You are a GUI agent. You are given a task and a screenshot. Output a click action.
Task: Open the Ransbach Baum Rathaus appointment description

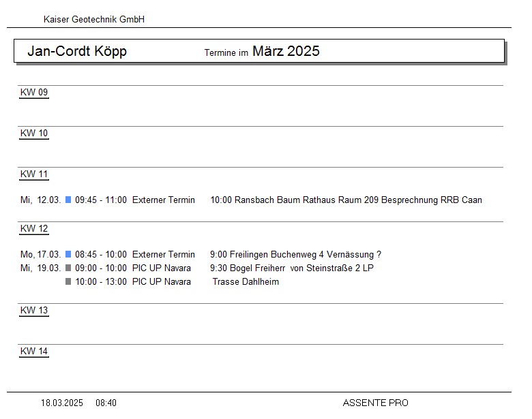(346, 200)
